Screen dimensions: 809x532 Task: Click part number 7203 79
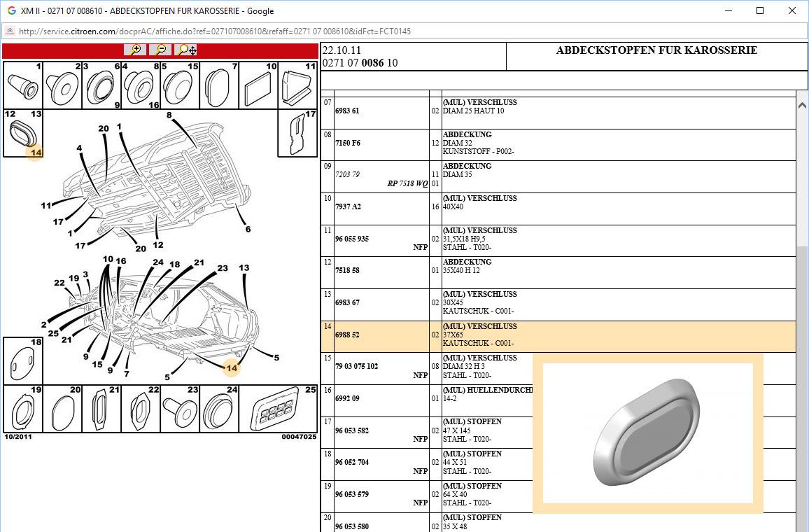click(347, 174)
